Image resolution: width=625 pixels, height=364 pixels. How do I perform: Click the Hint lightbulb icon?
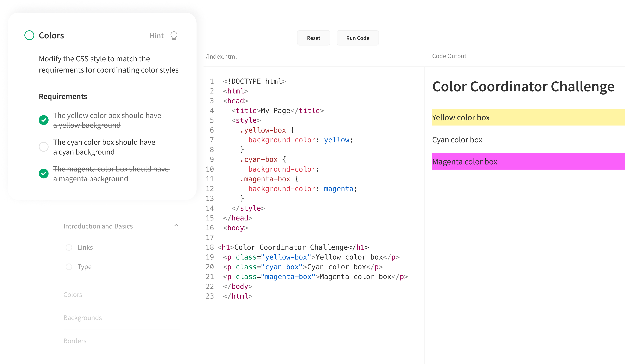[174, 36]
